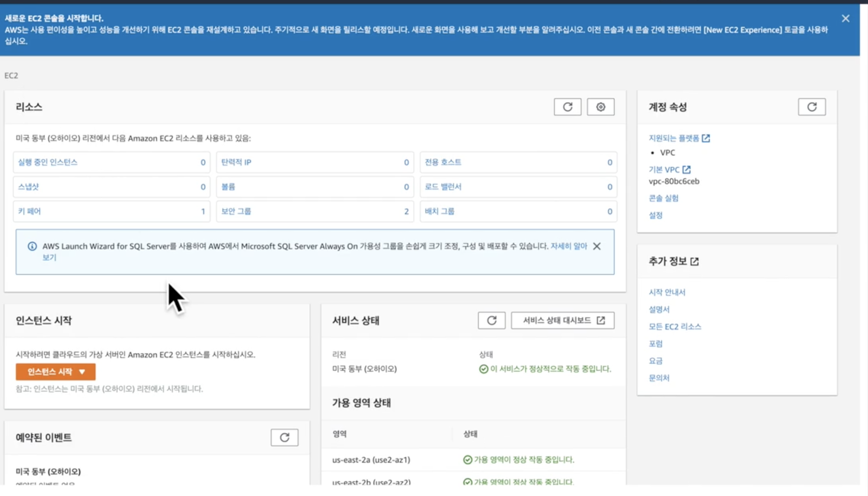
Task: Click the 지원되는 플랫폼 supported platforms link
Action: point(674,138)
